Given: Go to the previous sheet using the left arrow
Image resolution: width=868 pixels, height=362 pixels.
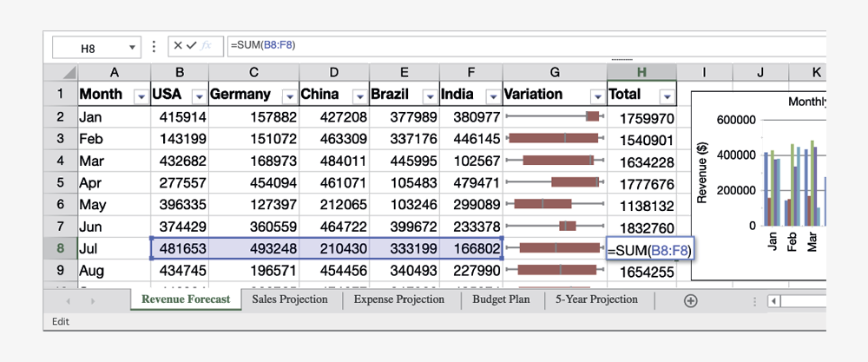Looking at the screenshot, I should (69, 300).
